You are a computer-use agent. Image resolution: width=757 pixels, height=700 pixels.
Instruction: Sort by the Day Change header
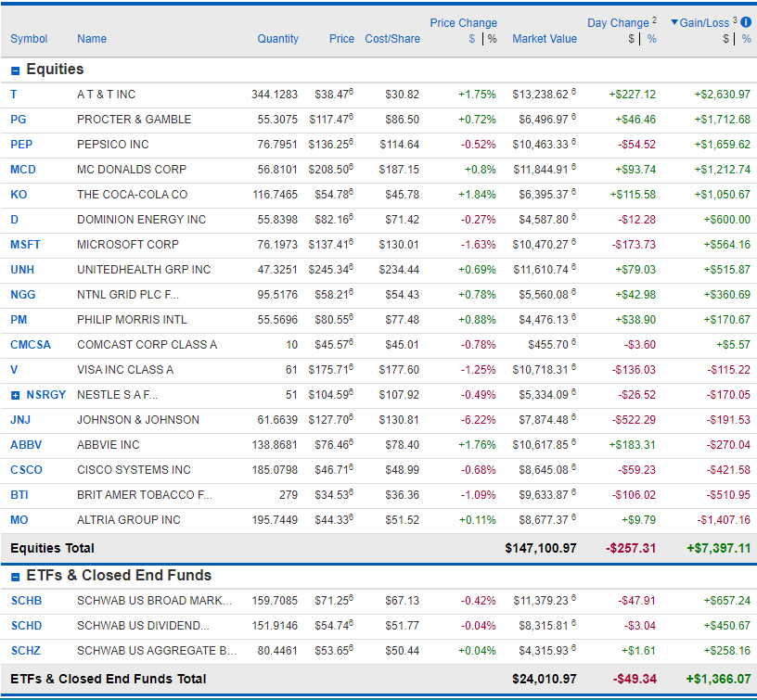618,22
